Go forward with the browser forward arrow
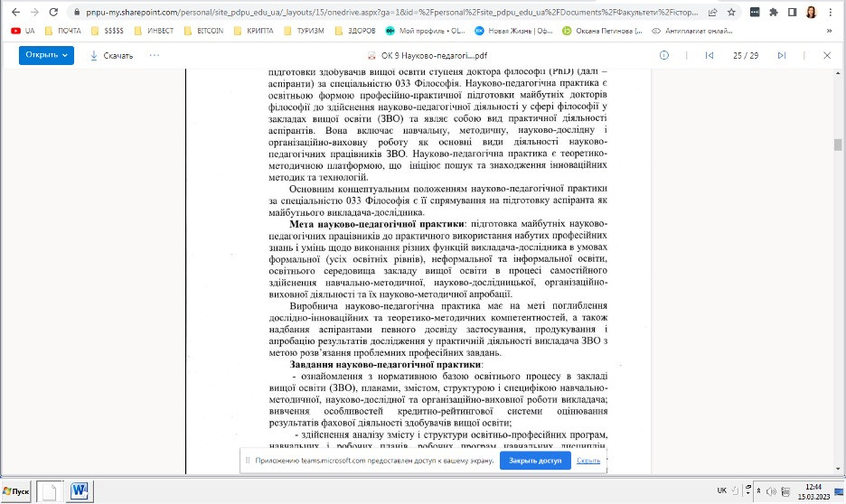 34,12
